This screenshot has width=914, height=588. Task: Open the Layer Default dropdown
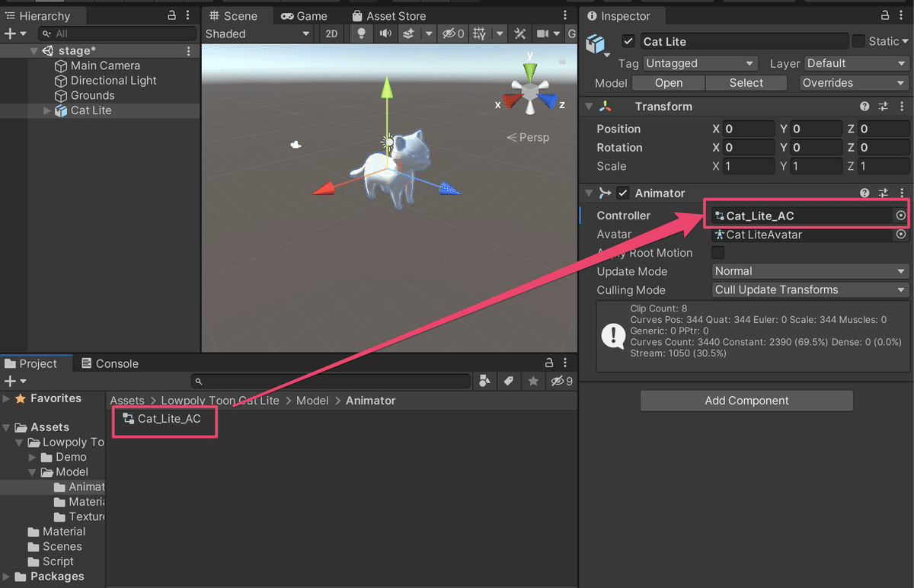pyautogui.click(x=856, y=64)
